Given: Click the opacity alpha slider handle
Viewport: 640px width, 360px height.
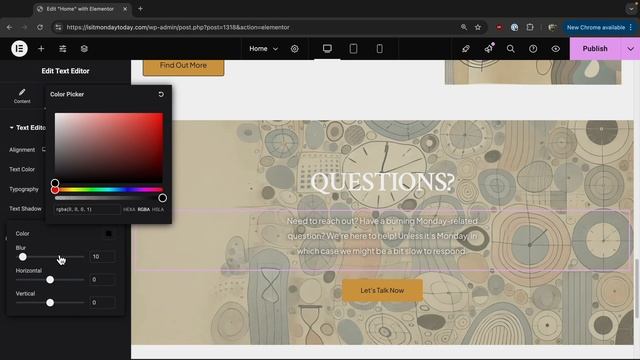Looking at the screenshot, I should 162,198.
